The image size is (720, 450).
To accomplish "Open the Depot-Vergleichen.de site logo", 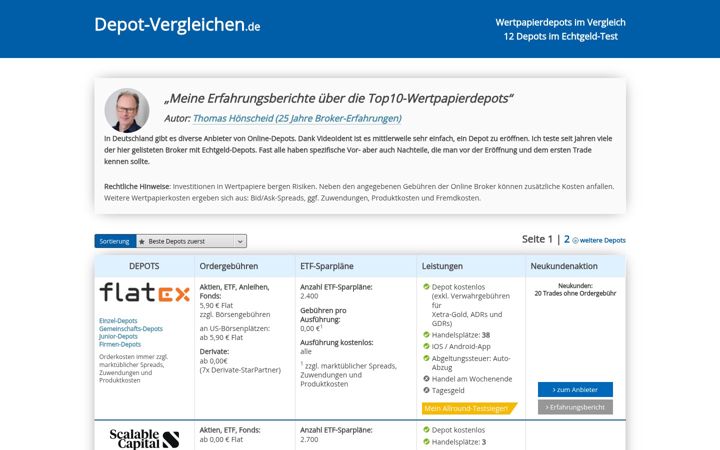I will (x=177, y=25).
